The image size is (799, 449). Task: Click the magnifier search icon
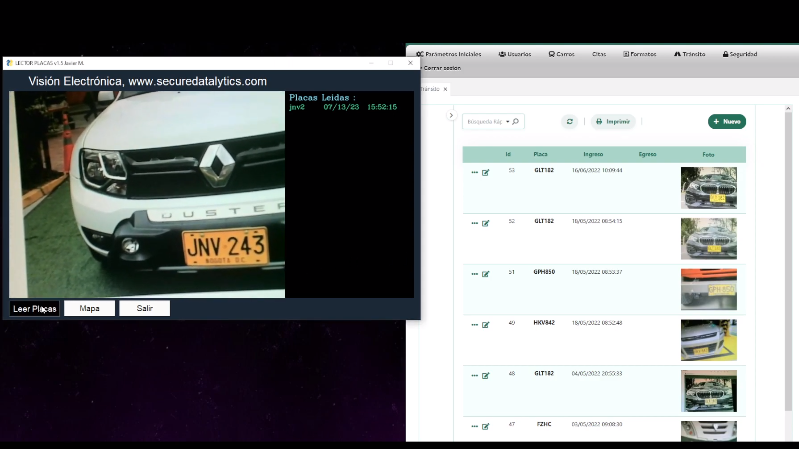[516, 121]
